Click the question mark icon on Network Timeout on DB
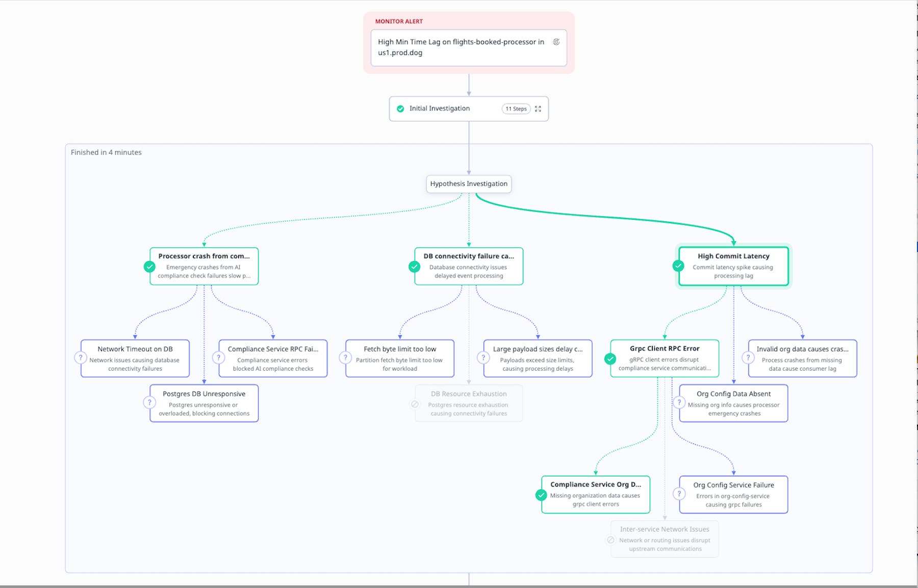Image resolution: width=918 pixels, height=588 pixels. click(x=81, y=357)
